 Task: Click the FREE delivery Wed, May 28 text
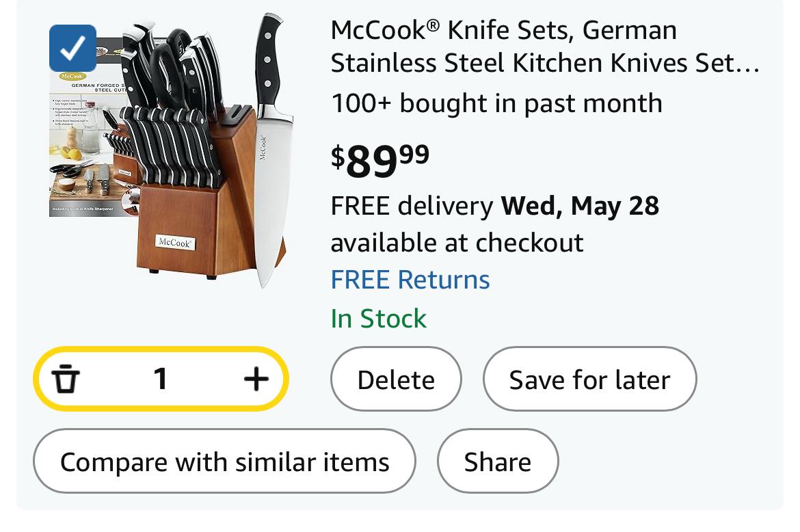click(x=494, y=205)
